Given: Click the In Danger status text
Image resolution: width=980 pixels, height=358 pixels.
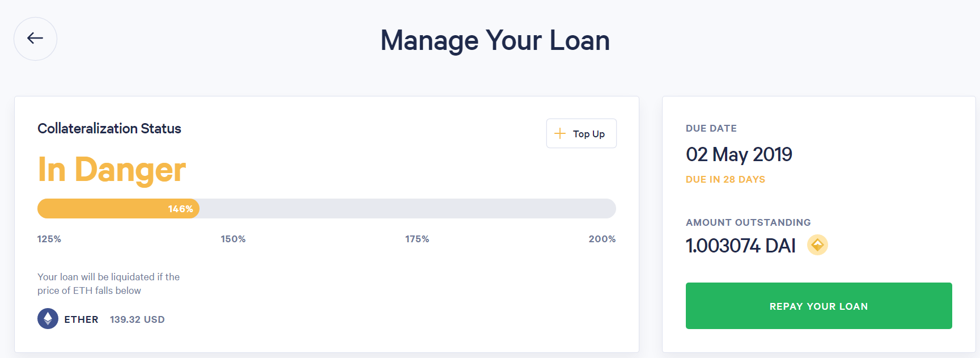Looking at the screenshot, I should tap(112, 169).
